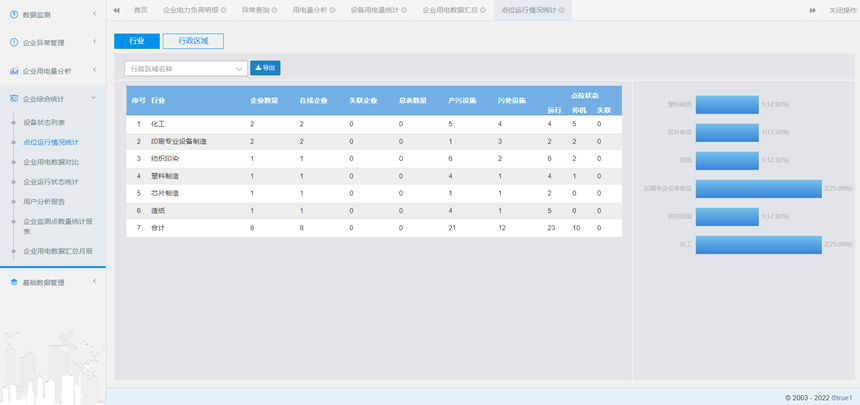The width and height of the screenshot is (860, 405).
Task: Switch to the 用电量分析 tab
Action: pyautogui.click(x=309, y=10)
